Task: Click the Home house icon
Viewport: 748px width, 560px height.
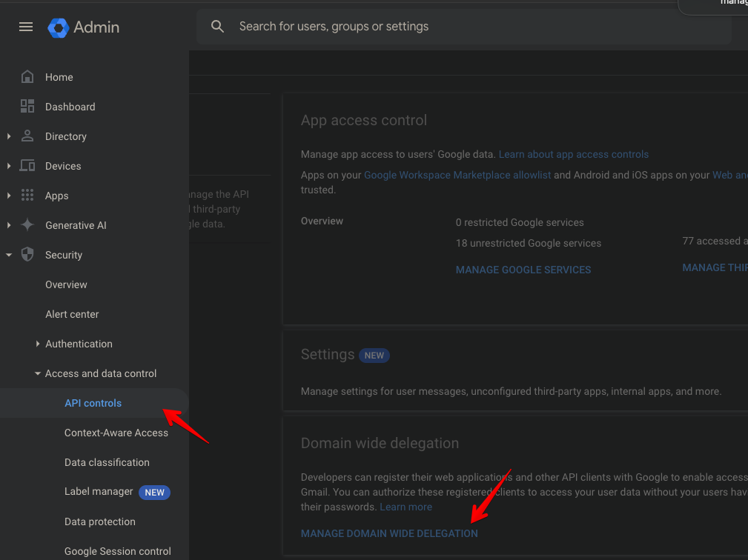Action: pos(27,77)
